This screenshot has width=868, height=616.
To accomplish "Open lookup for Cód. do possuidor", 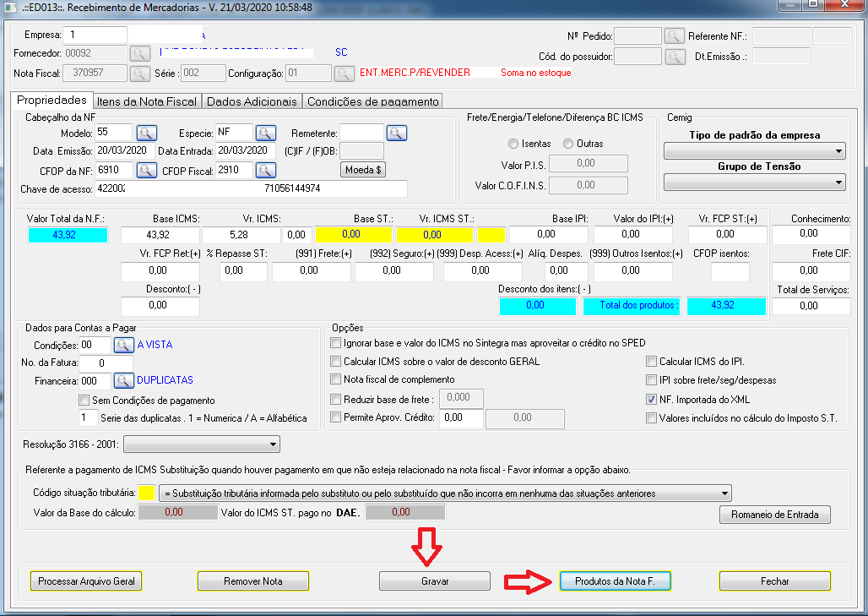I will pos(674,57).
